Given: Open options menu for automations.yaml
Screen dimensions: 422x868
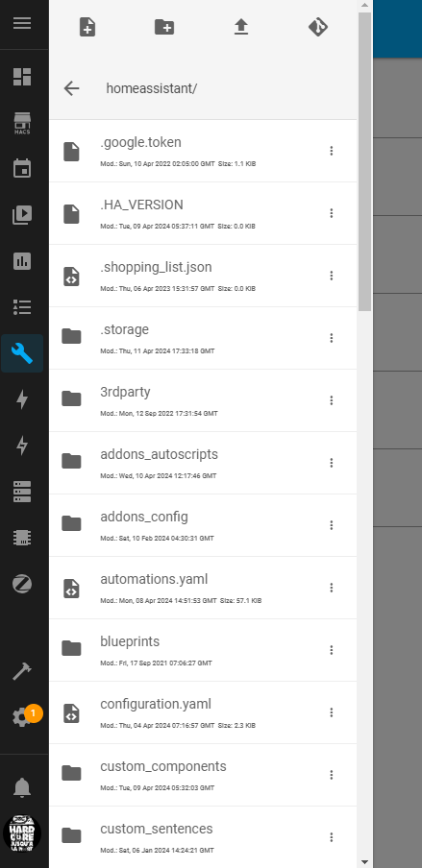Looking at the screenshot, I should pos(331,588).
